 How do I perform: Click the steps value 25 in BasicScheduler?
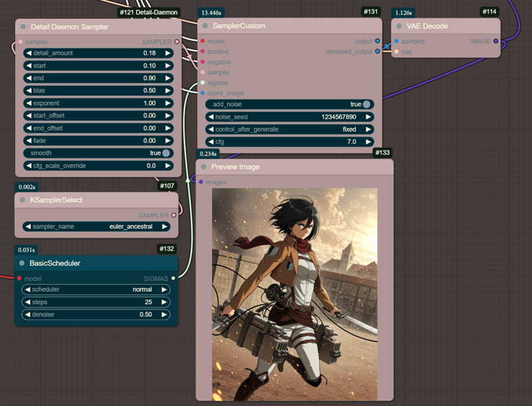(148, 302)
